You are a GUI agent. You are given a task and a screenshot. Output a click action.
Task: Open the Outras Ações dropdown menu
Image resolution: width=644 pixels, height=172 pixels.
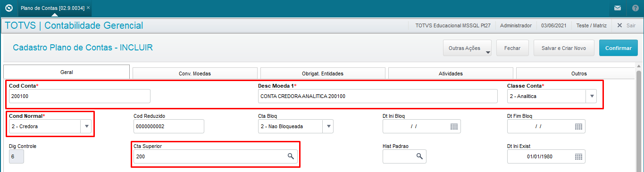[x=467, y=48]
